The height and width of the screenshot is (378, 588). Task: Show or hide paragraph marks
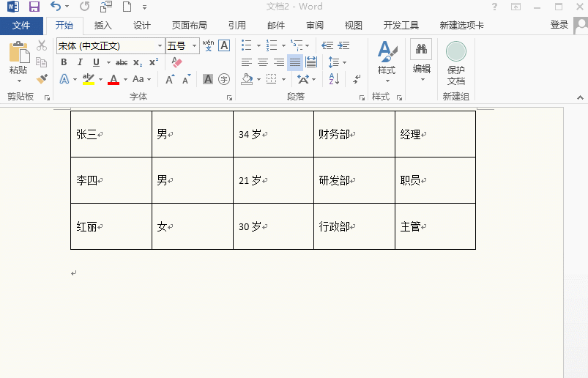pyautogui.click(x=357, y=79)
